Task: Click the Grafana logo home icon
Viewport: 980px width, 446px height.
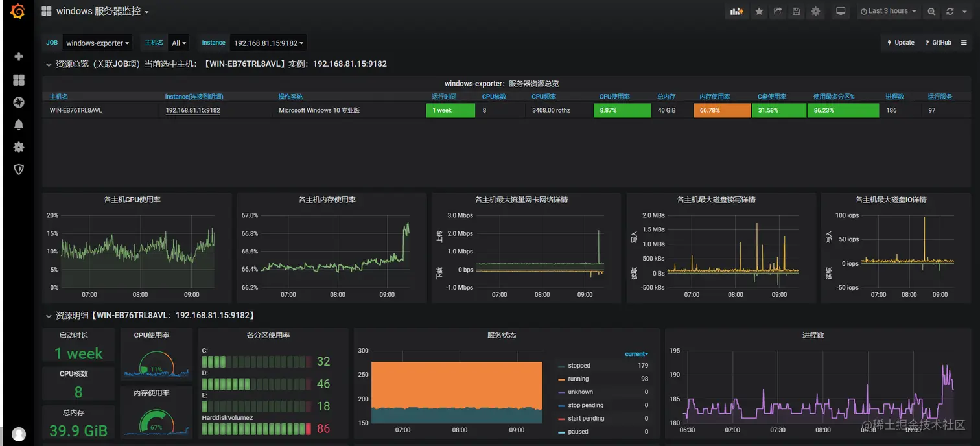Action: (18, 12)
